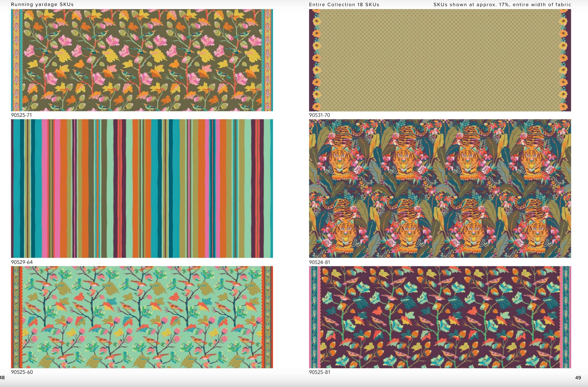Image resolution: width=588 pixels, height=387 pixels.
Task: Click the 'Entire Collection 18 SKUs' heading
Action: click(344, 4)
